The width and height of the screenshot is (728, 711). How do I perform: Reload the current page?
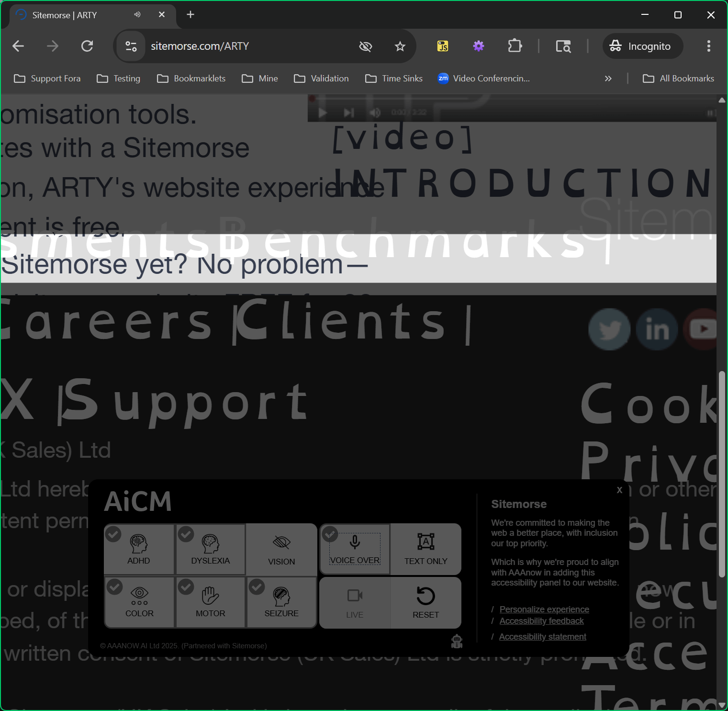coord(87,46)
